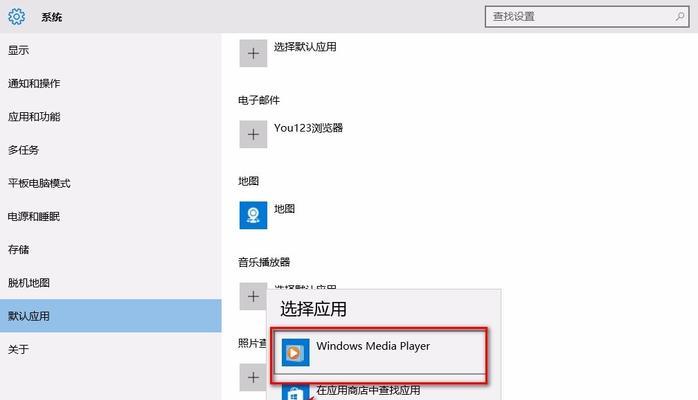This screenshot has width=698, height=400.
Task: Select the highlighted 默认应用 item
Action: pyautogui.click(x=110, y=316)
